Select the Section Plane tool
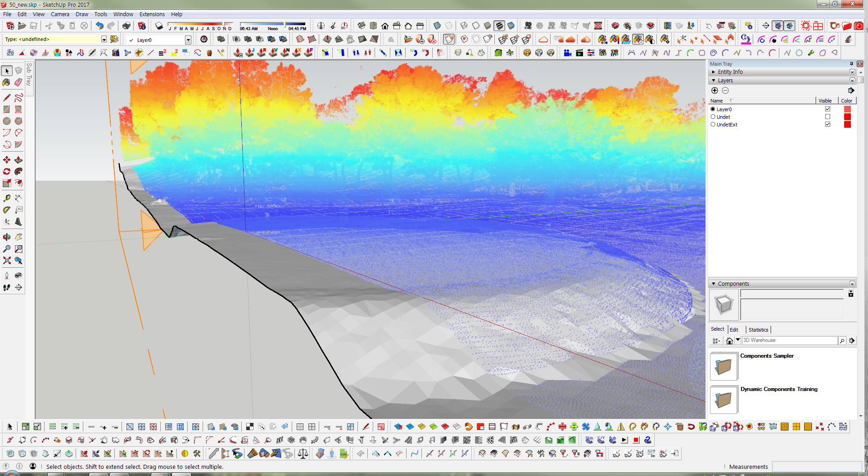The width and height of the screenshot is (868, 476). (x=18, y=287)
